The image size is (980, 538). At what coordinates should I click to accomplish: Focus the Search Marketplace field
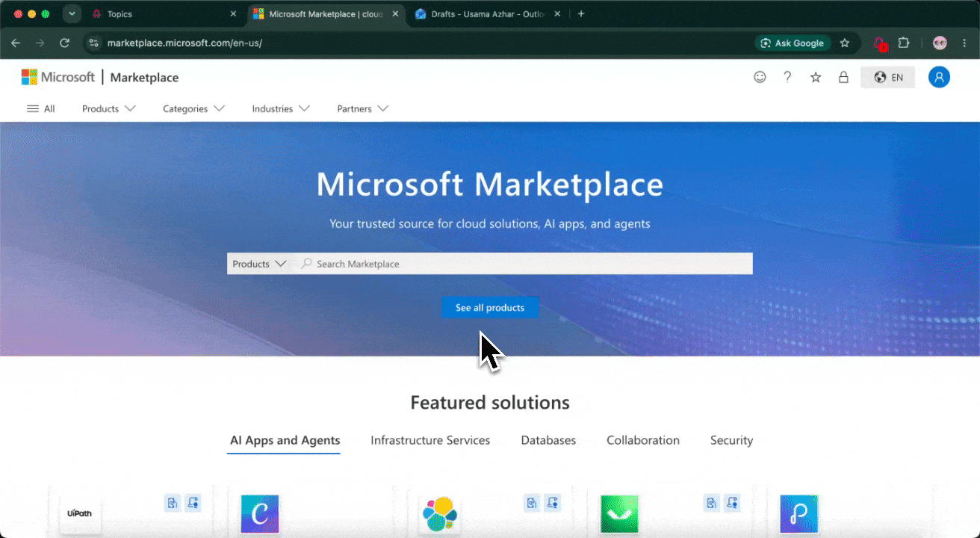click(x=525, y=264)
